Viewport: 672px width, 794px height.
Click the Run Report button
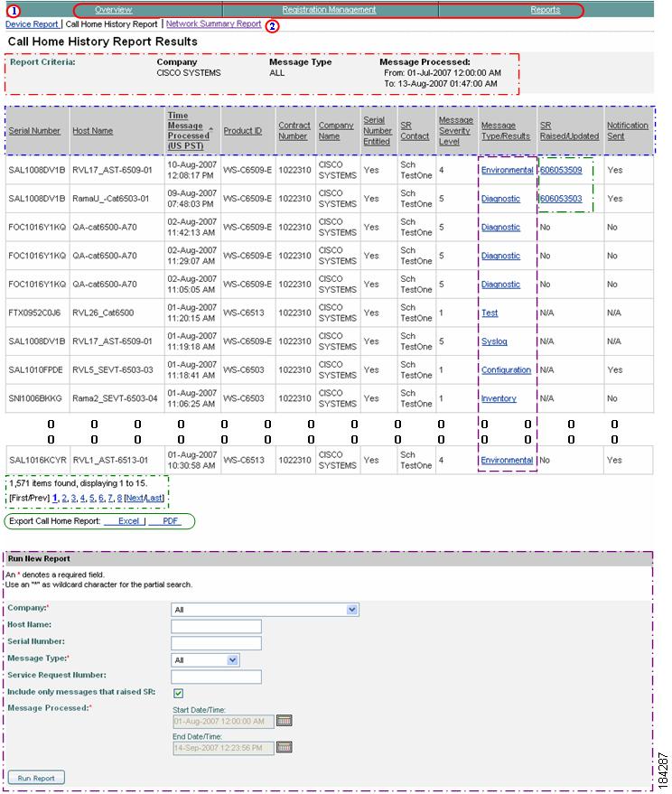[x=36, y=778]
